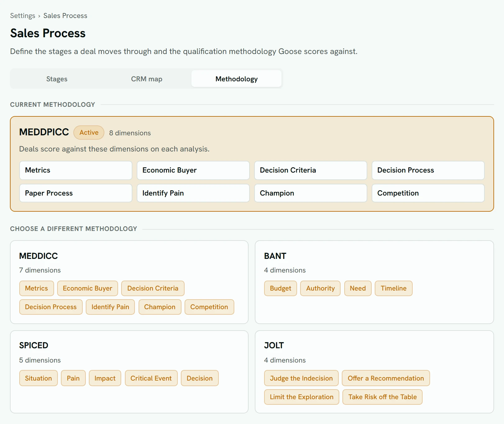This screenshot has height=424, width=504.
Task: Click the Budget chip in BANT
Action: [x=281, y=288]
